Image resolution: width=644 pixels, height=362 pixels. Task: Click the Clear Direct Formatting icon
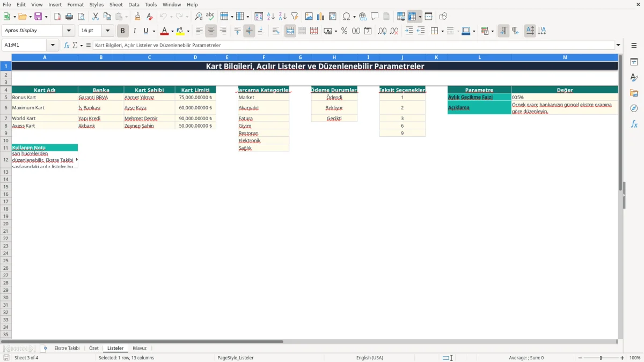(150, 17)
